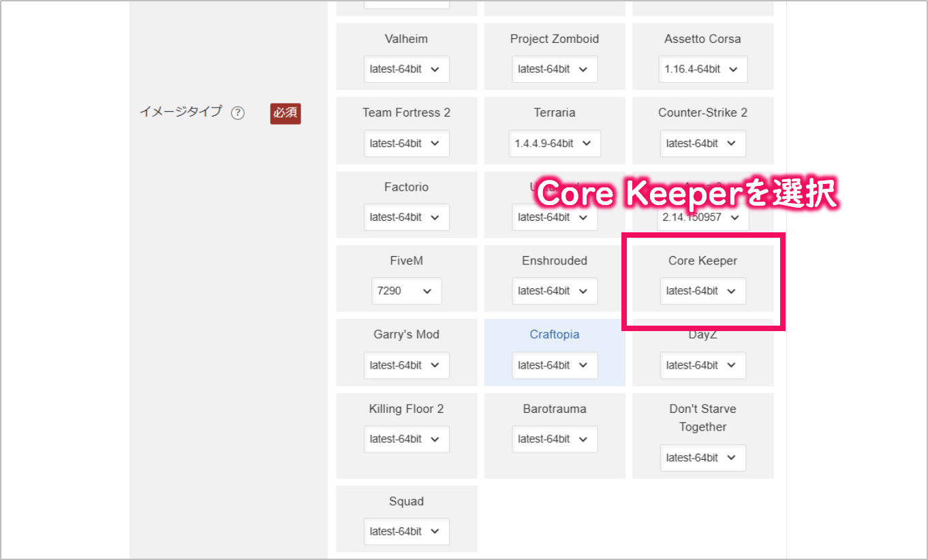928x560 pixels.
Task: Pick the FiveM image title
Action: 406,260
